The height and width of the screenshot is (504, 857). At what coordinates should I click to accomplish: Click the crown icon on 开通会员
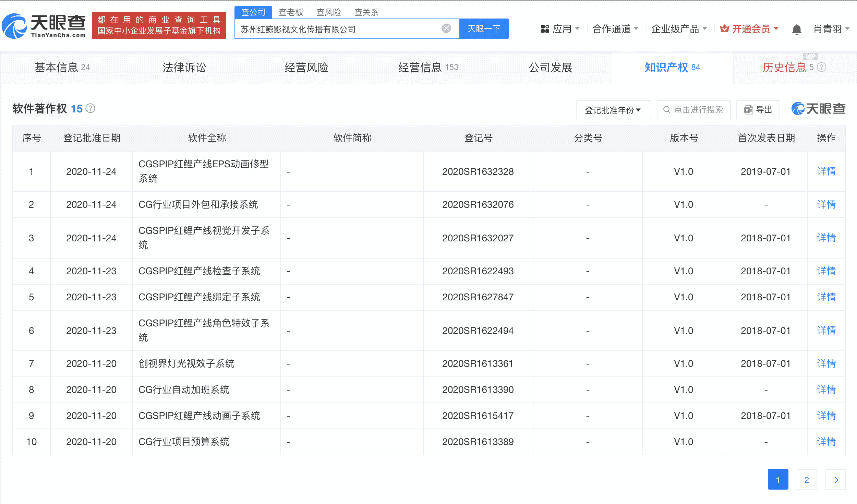725,29
